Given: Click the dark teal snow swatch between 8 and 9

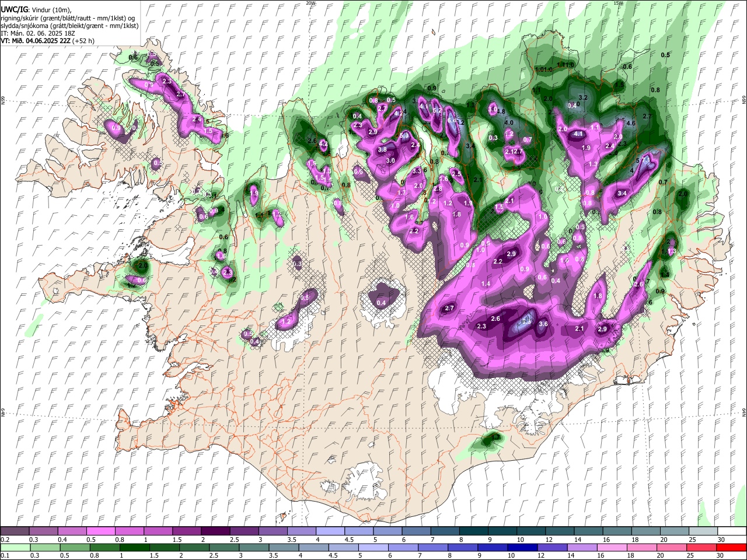Looking at the screenshot, I should pos(473,531).
